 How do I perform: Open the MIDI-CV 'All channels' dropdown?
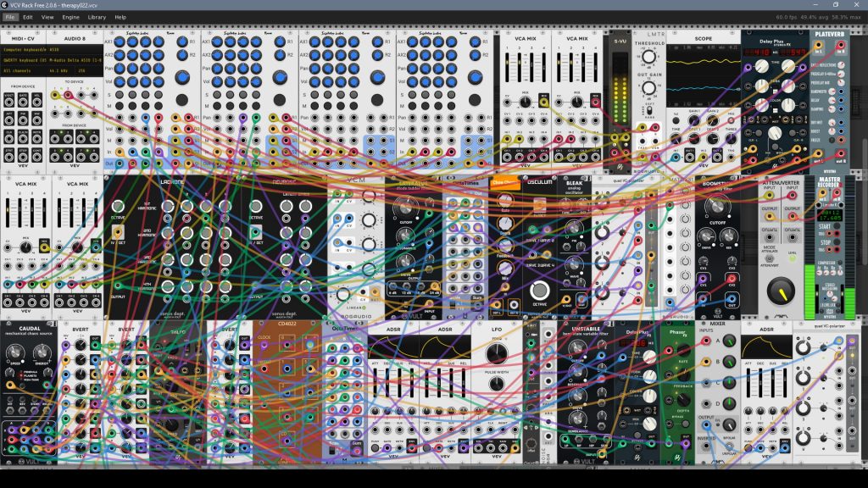[x=23, y=71]
